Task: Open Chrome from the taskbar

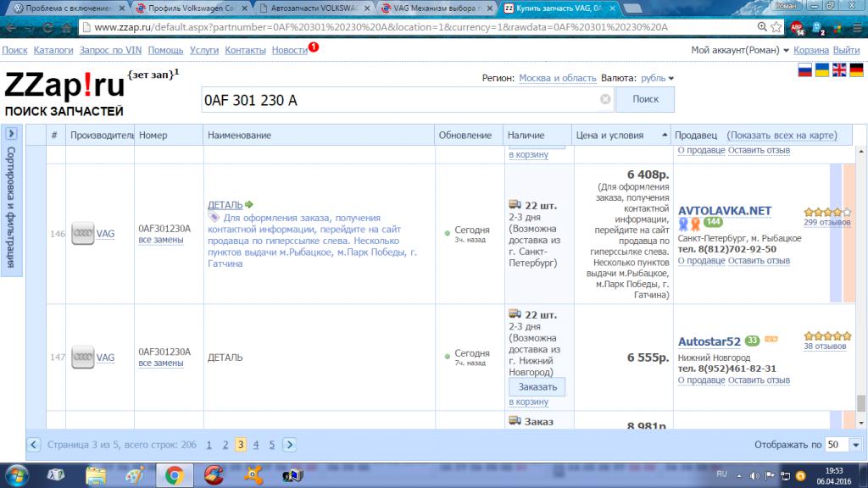Action: pos(174,476)
